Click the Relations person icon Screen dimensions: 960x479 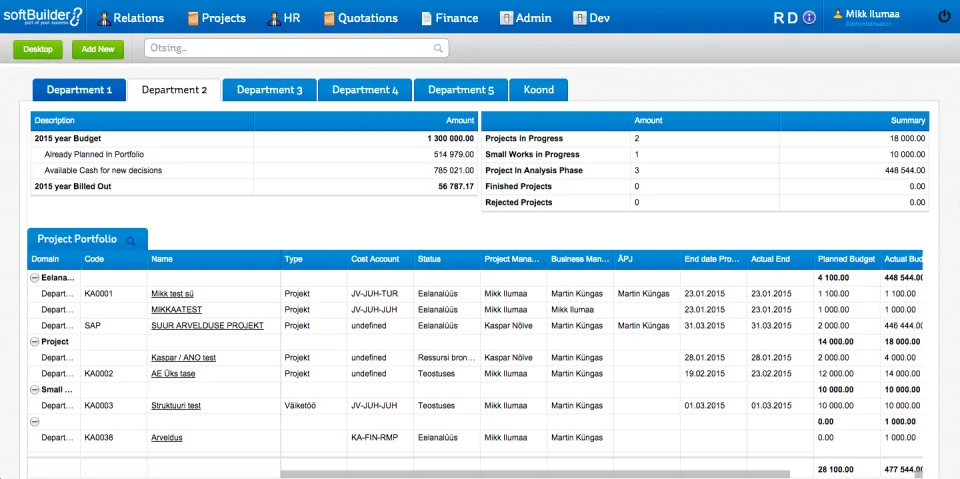(x=104, y=18)
